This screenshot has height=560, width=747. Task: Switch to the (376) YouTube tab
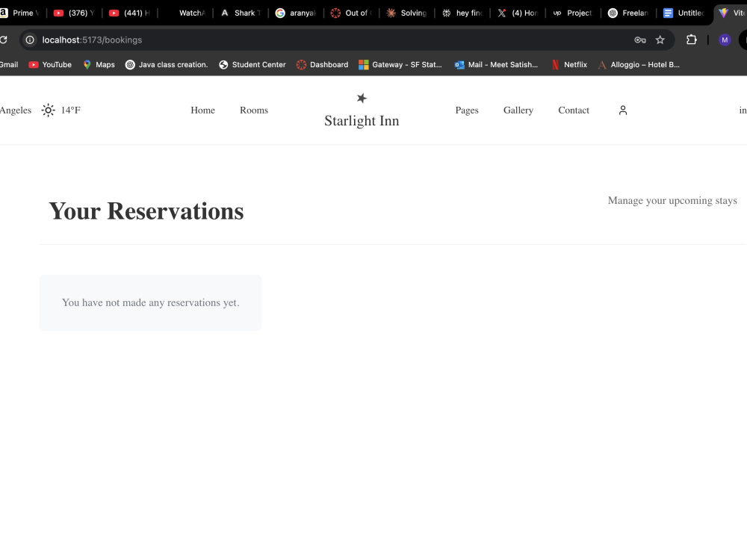pyautogui.click(x=75, y=13)
